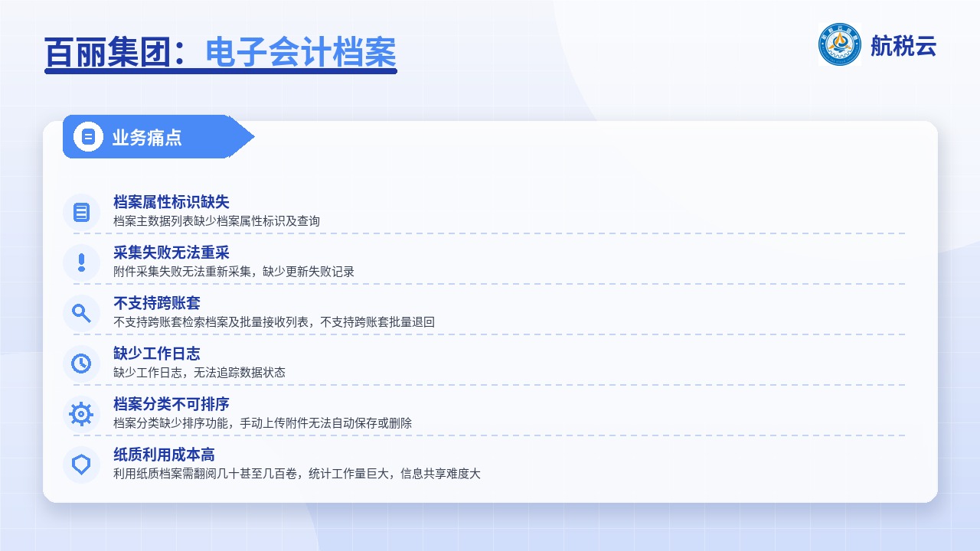Click the document icon beside 档案属性标识缺失
This screenshot has height=551, width=980.
[x=81, y=212]
